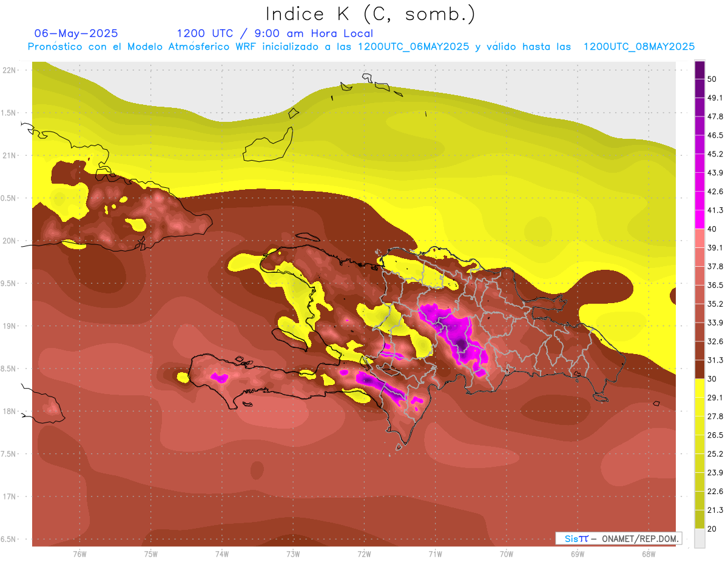The width and height of the screenshot is (728, 562).
Task: Click the '30' color scale value
Action: point(712,379)
